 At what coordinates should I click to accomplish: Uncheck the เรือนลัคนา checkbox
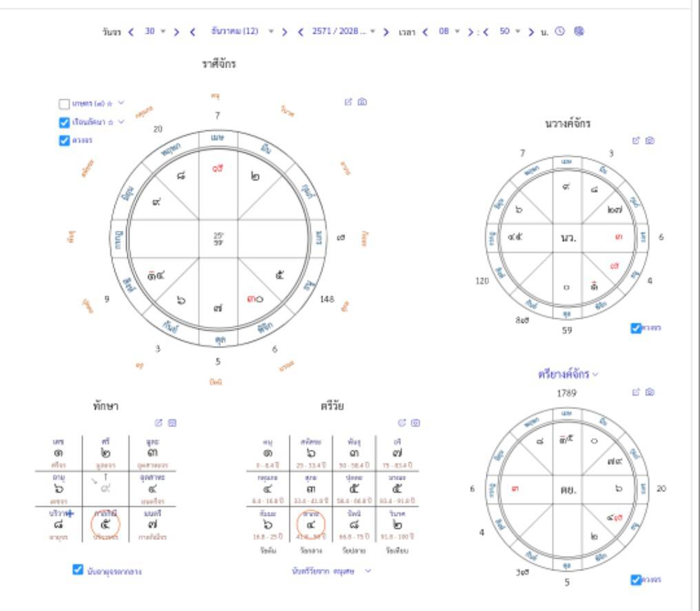click(x=64, y=123)
